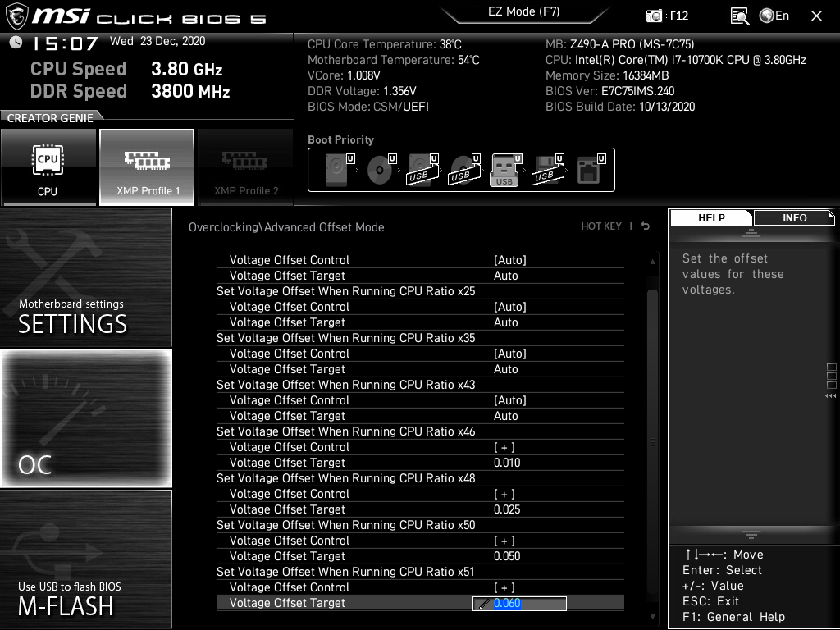Viewport: 840px width, 630px height.
Task: Switch to the HELP tab
Action: [x=711, y=217]
